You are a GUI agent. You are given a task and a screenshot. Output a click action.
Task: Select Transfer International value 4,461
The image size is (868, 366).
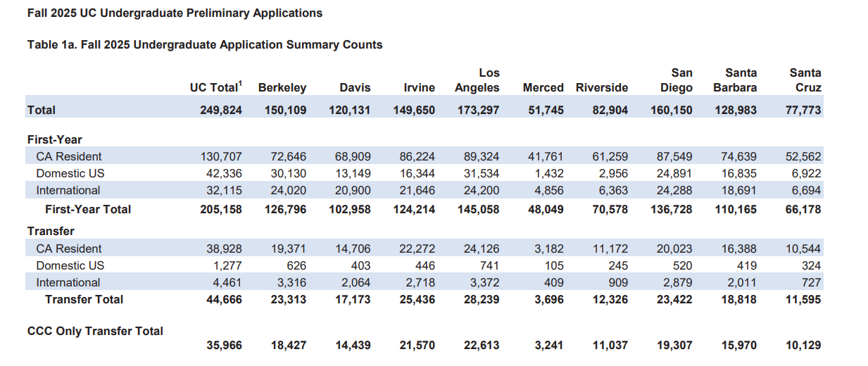coord(228,282)
